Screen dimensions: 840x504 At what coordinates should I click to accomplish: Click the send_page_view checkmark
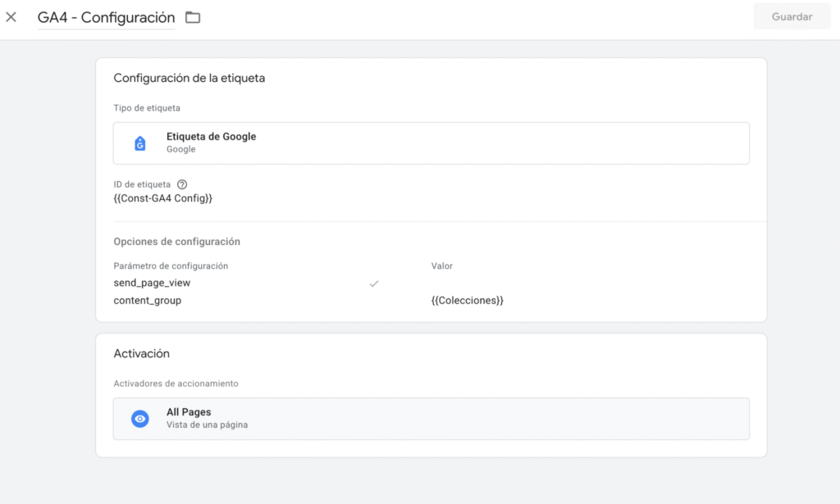coord(373,283)
